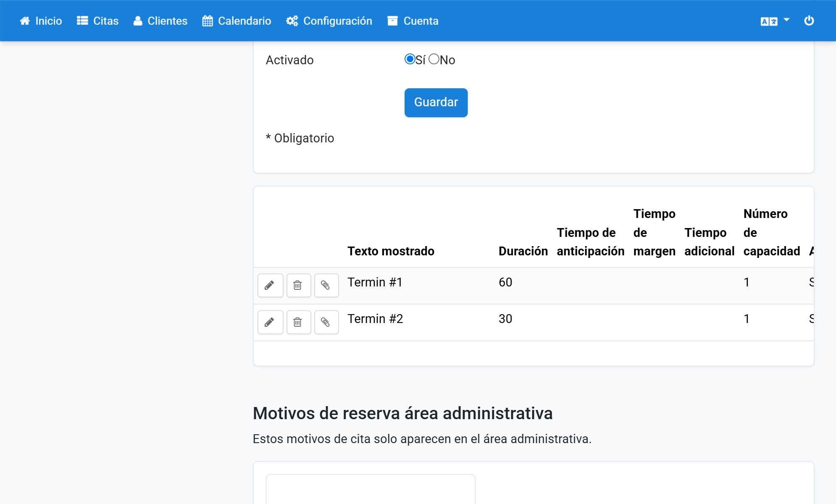Screen dimensions: 836x504
Task: Click the Tiempo de anticipación header
Action: [591, 242]
